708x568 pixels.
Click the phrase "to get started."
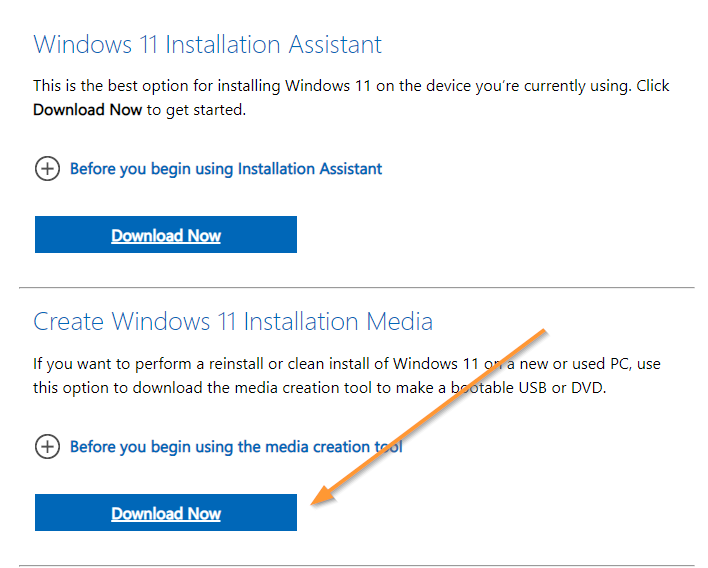tap(196, 109)
